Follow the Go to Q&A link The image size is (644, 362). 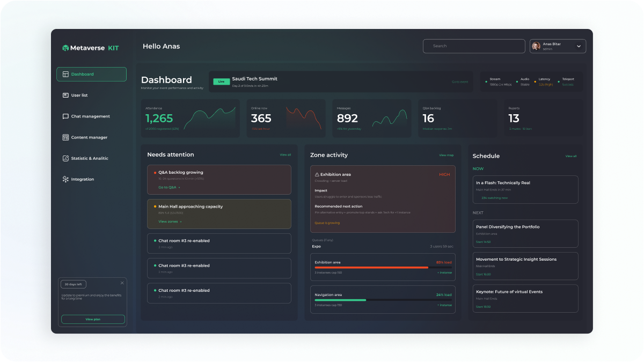tap(169, 188)
